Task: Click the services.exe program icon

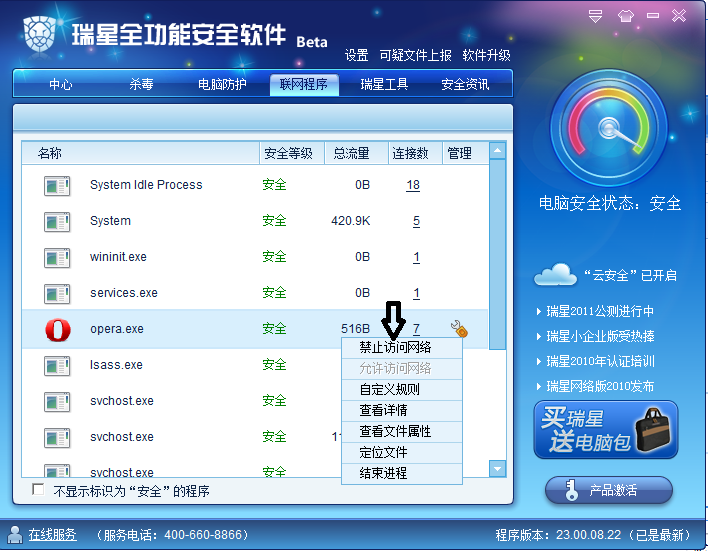Action: coord(57,294)
